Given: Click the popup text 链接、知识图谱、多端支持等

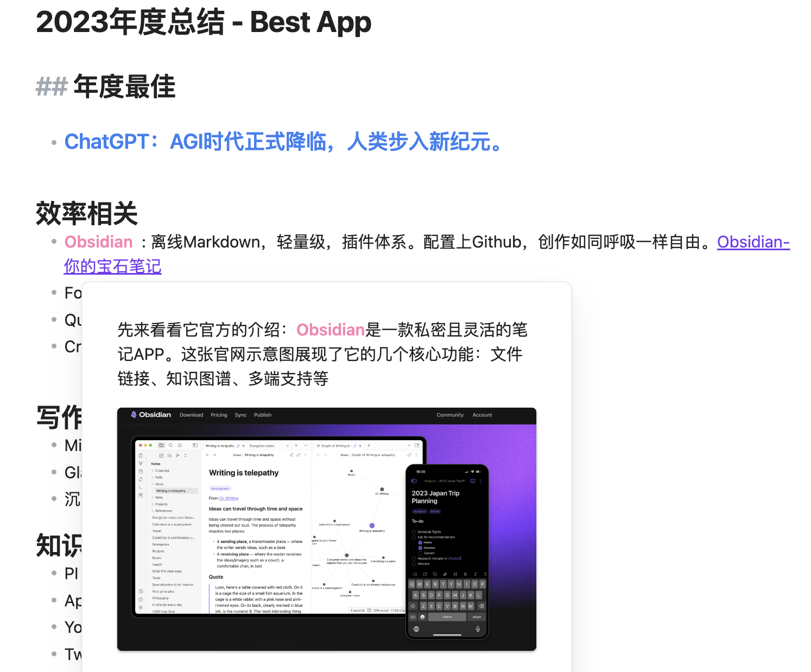Looking at the screenshot, I should point(223,379).
